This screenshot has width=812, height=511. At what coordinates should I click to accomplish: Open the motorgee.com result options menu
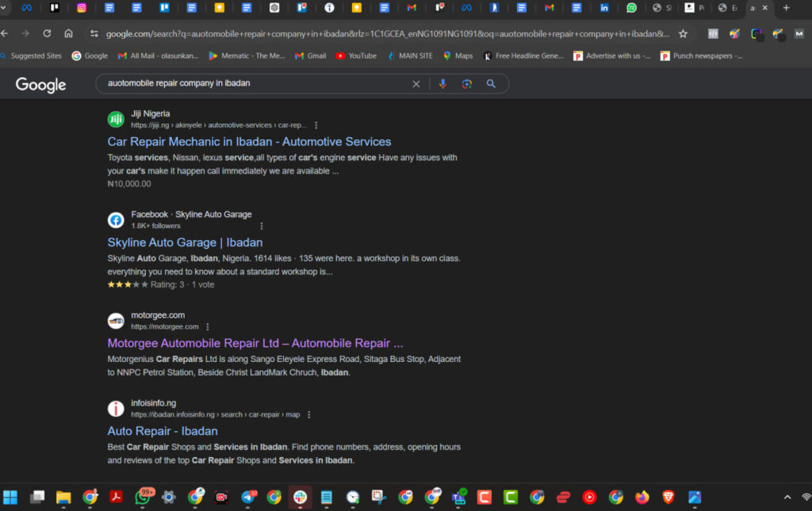(208, 327)
